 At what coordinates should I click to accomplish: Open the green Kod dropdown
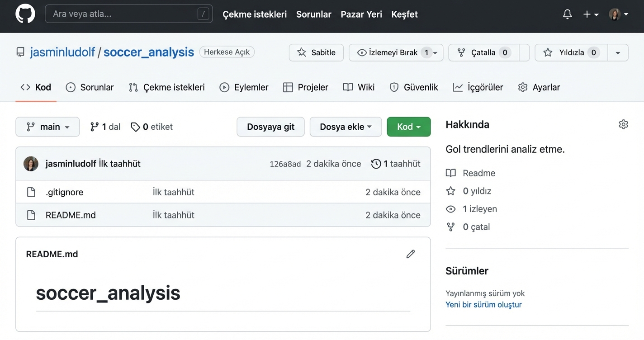point(408,127)
